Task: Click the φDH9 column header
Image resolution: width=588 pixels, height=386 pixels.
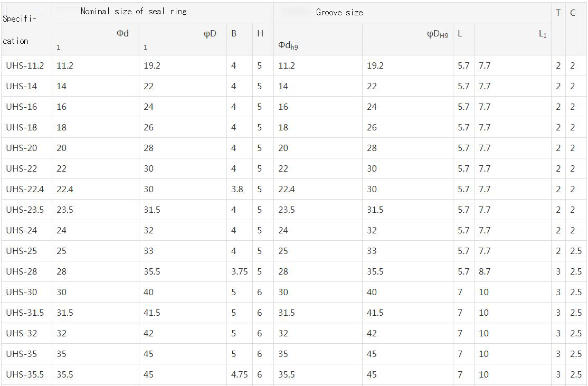Action: [x=438, y=34]
